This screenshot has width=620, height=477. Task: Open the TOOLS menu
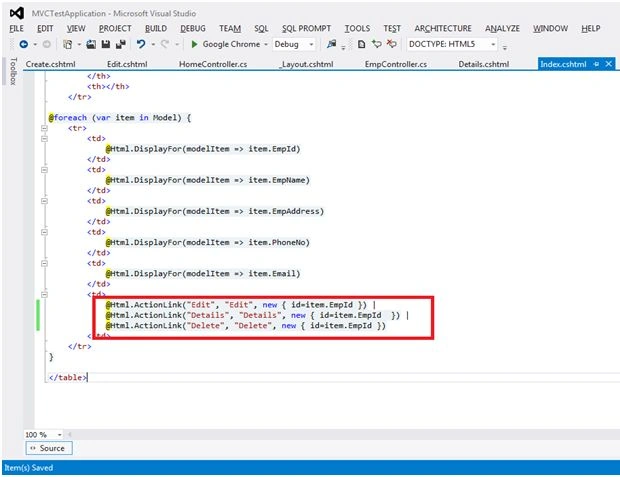(357, 28)
